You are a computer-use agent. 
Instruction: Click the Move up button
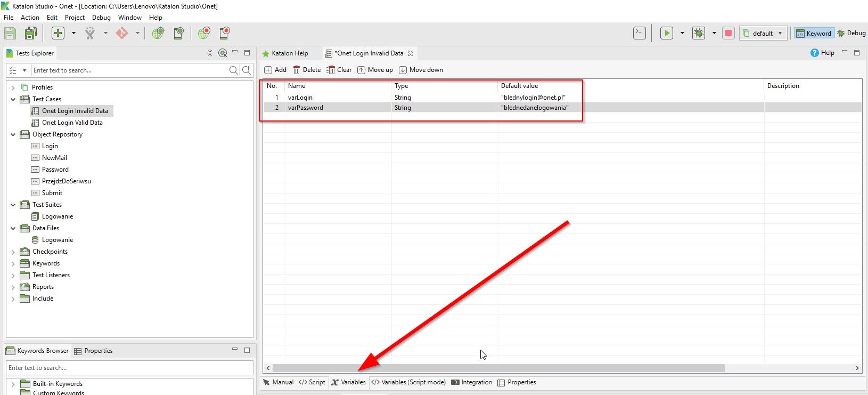[375, 70]
